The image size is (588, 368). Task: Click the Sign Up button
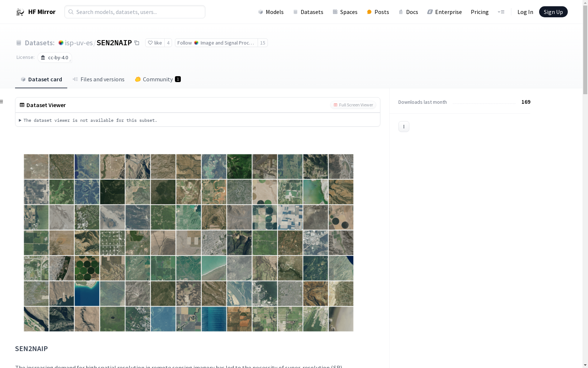(x=553, y=12)
